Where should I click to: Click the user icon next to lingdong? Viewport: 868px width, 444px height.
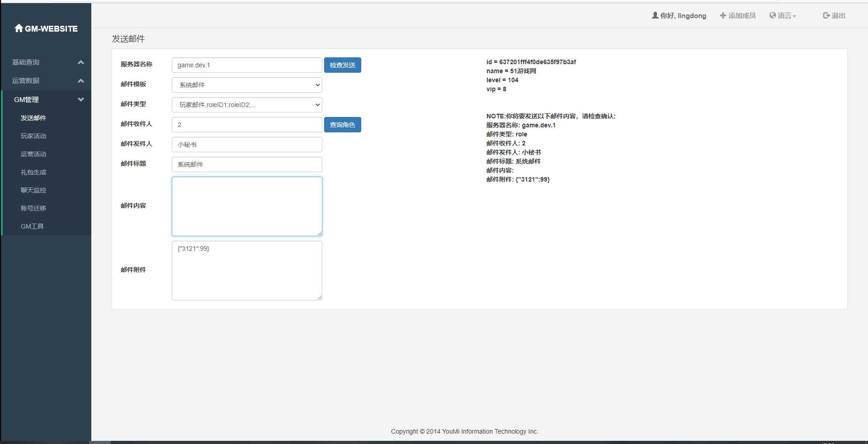pyautogui.click(x=655, y=15)
